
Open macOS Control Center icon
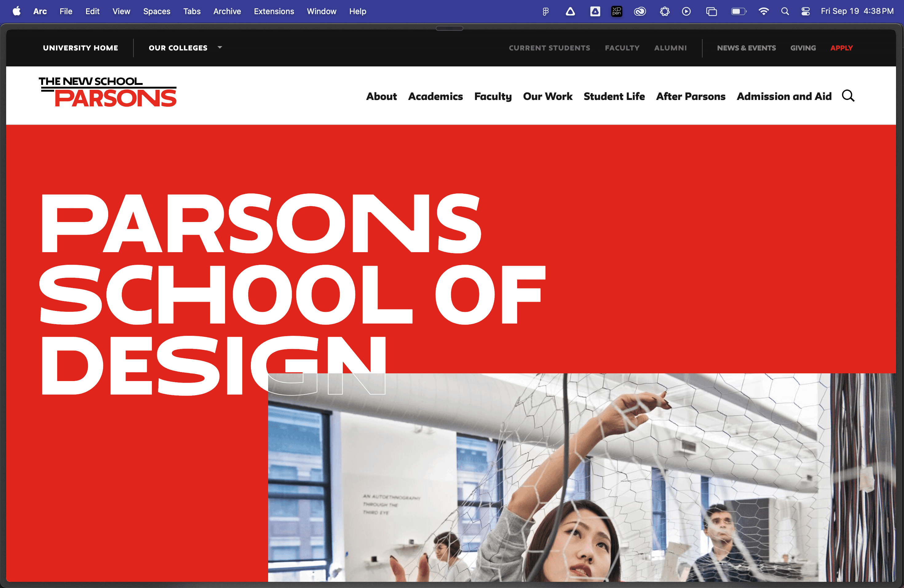click(805, 11)
